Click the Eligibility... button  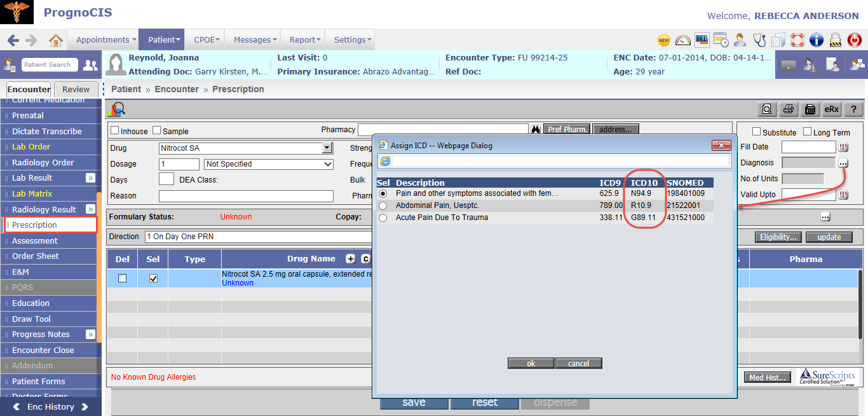779,237
